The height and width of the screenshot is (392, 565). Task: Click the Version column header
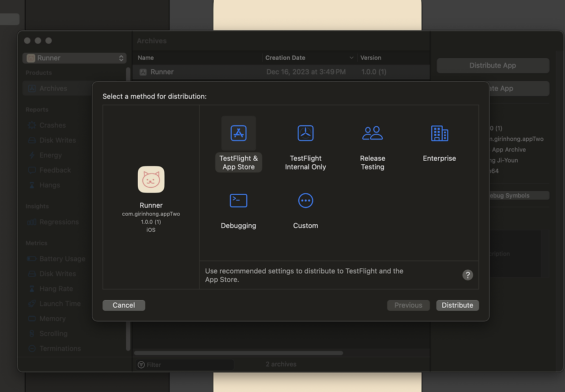[x=371, y=58]
